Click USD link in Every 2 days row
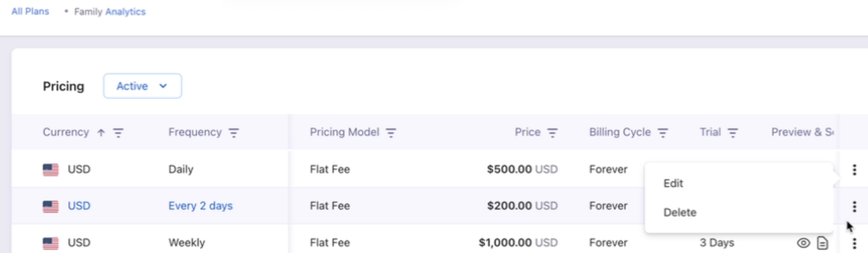The width and height of the screenshot is (868, 253). [79, 206]
